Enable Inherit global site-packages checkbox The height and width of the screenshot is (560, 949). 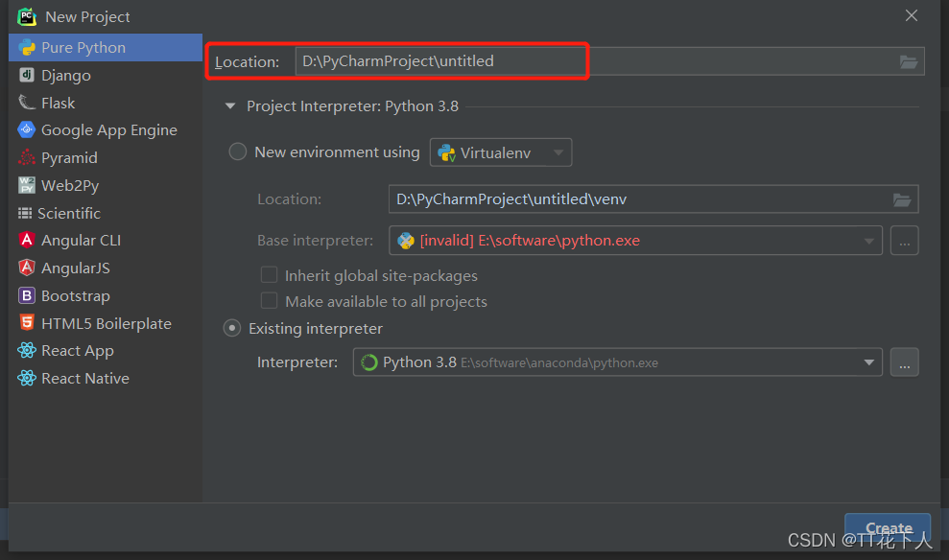(x=269, y=275)
